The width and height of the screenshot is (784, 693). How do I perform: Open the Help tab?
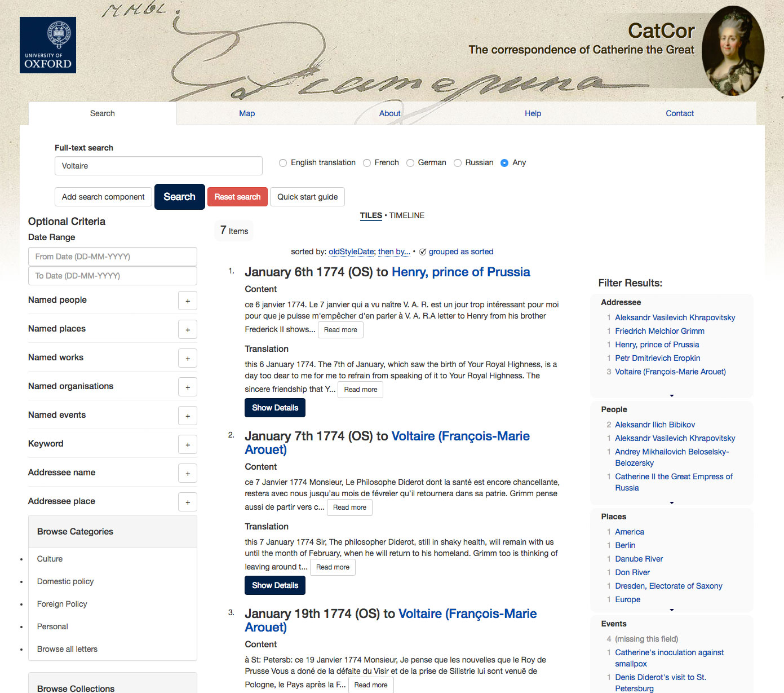[533, 113]
